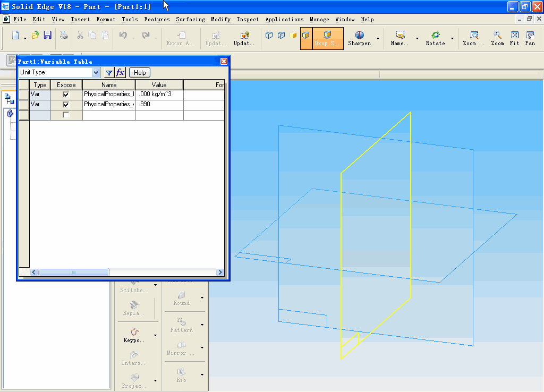Click the .000 kg/m^3 value cell
This screenshot has width=544, height=392.
coord(159,95)
